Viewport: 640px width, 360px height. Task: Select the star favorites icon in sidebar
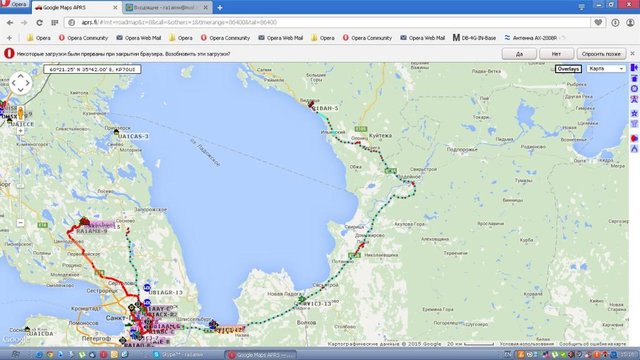point(634,113)
